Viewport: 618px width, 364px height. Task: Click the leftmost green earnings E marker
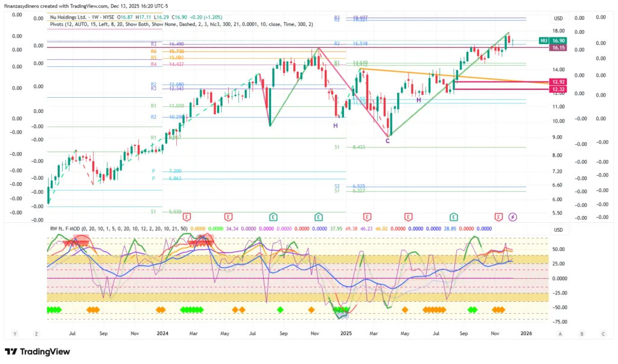(x=273, y=217)
